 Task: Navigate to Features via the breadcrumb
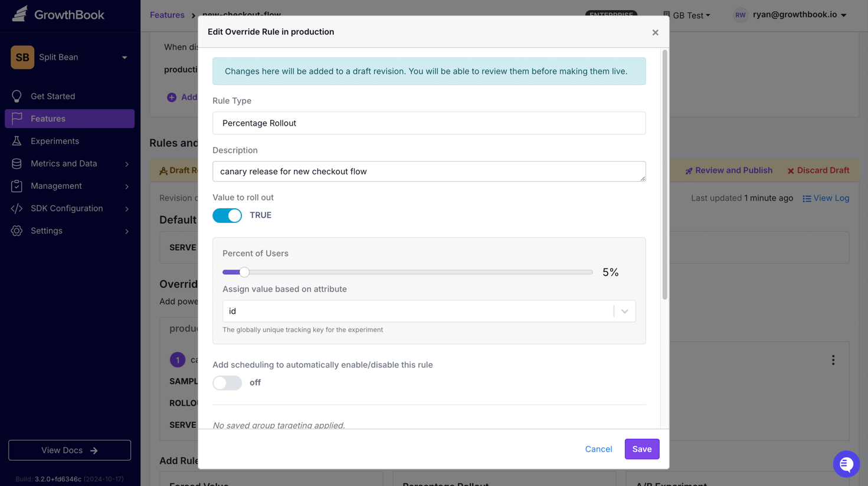(x=167, y=15)
